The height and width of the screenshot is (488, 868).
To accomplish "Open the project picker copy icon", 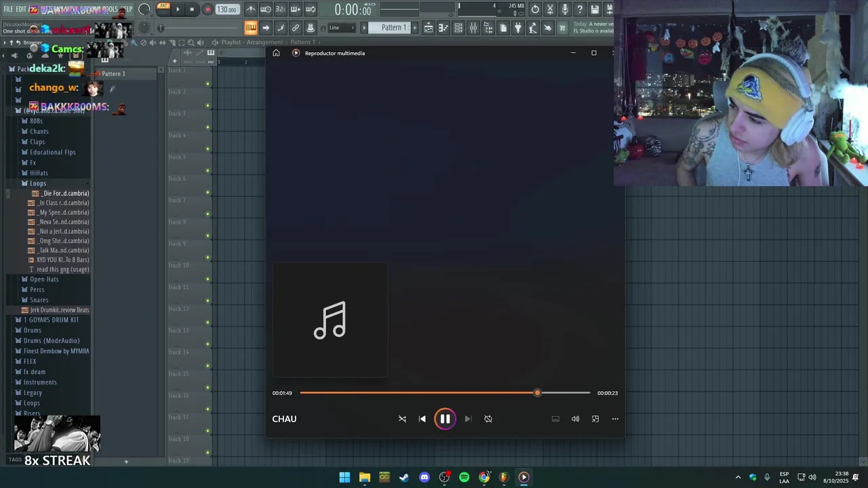I will pyautogui.click(x=503, y=28).
